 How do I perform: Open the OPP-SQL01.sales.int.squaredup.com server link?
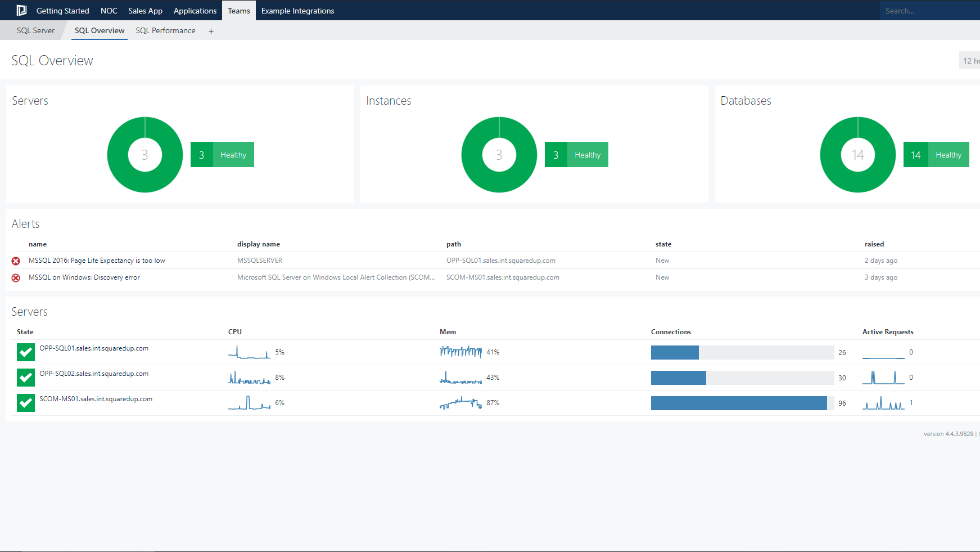pos(94,348)
